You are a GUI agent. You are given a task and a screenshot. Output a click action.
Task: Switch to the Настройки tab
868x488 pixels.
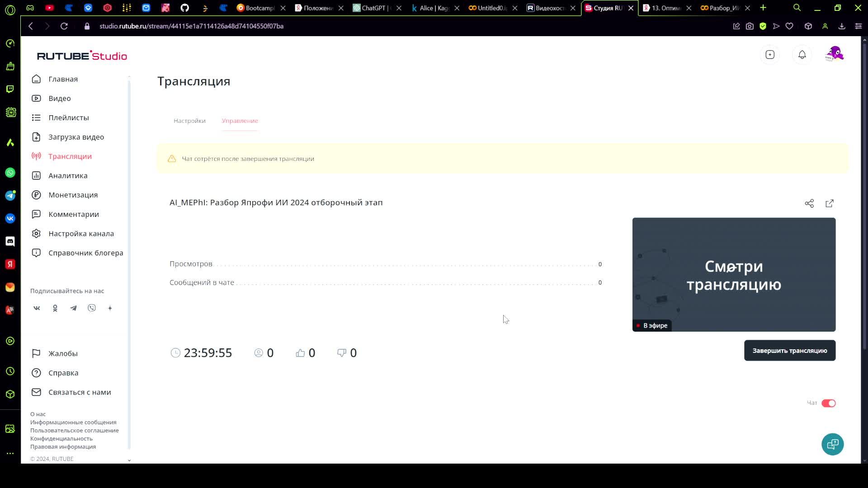pyautogui.click(x=189, y=121)
